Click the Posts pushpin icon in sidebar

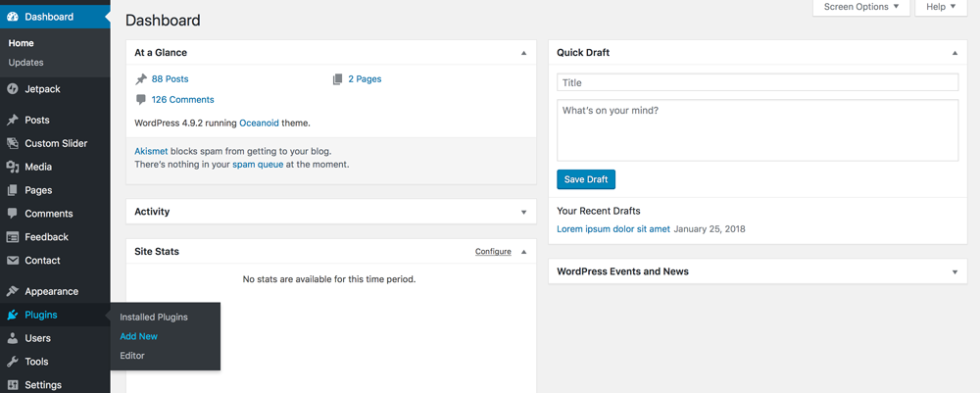[13, 120]
